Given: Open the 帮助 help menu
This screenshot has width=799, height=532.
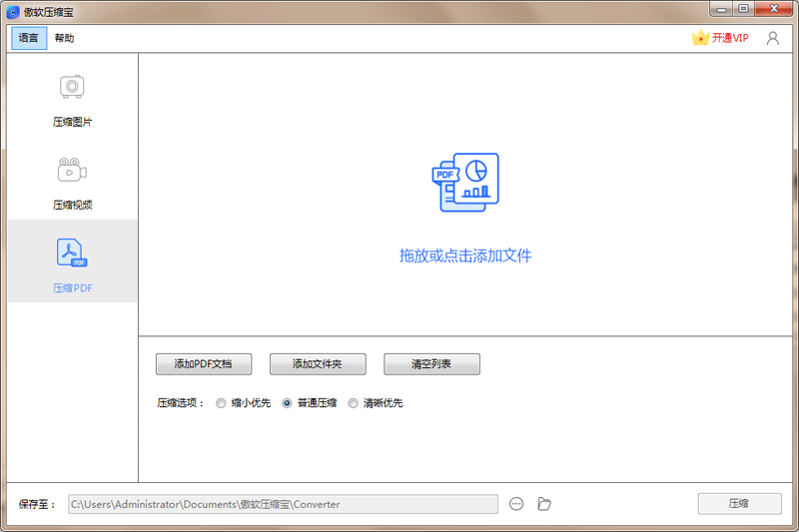Looking at the screenshot, I should click(x=64, y=38).
